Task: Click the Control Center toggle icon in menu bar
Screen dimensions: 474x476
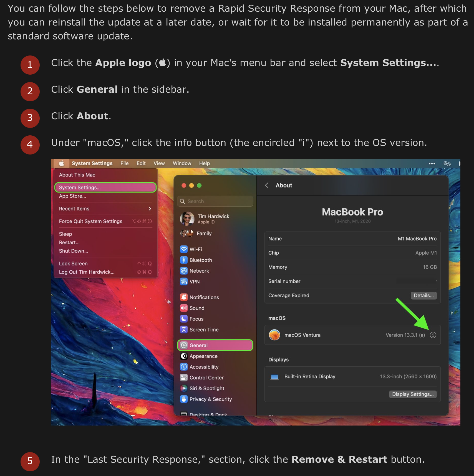Action: 447,163
